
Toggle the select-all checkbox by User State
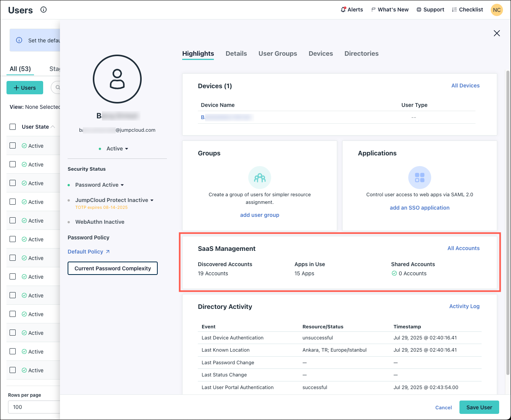point(13,127)
